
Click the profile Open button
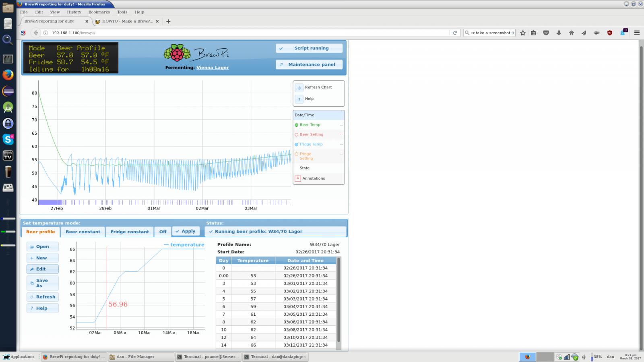tap(43, 247)
